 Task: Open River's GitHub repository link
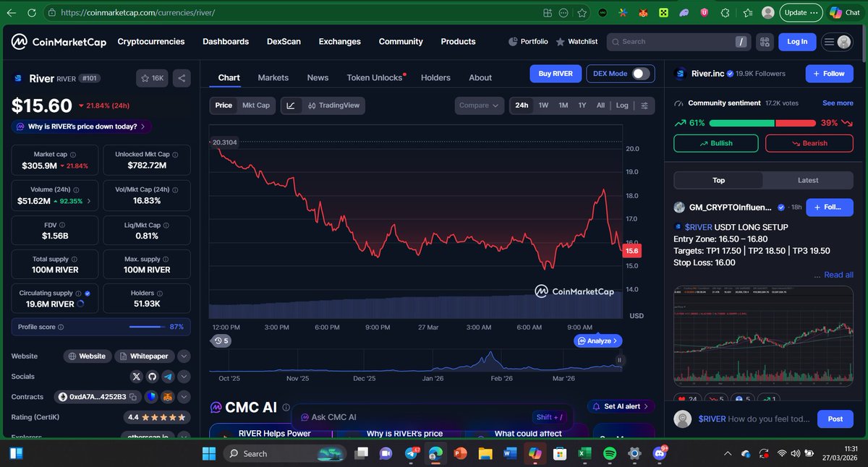pyautogui.click(x=152, y=377)
